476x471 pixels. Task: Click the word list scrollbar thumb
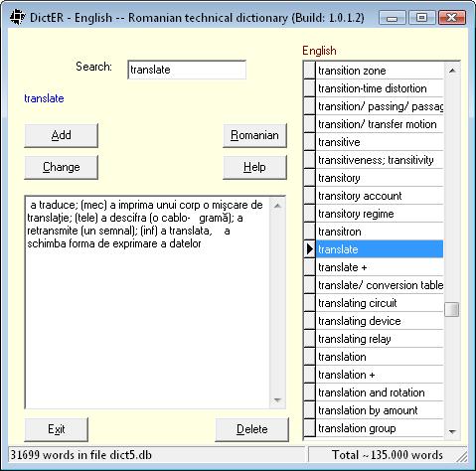(x=452, y=309)
